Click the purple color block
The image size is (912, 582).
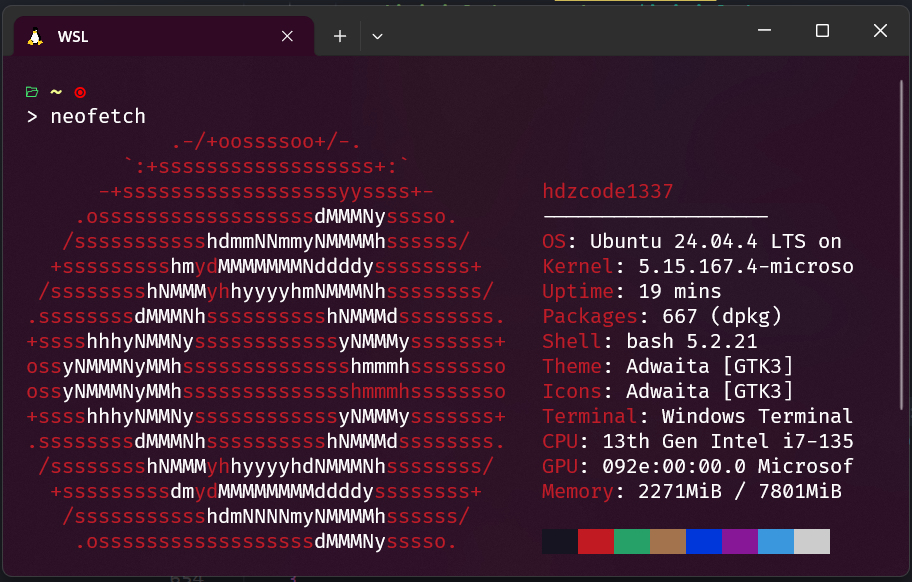click(x=740, y=541)
